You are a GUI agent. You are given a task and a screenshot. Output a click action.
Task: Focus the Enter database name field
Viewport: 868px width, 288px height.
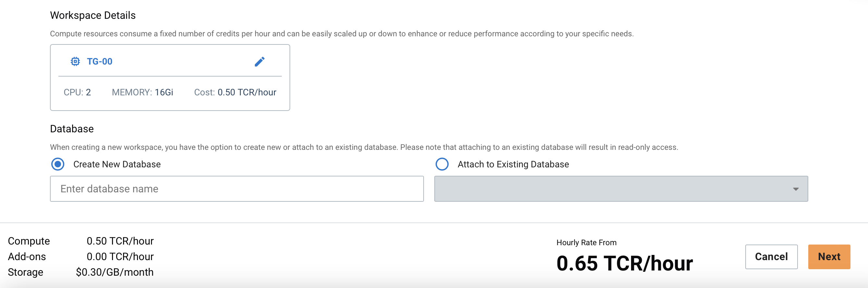[x=237, y=189]
